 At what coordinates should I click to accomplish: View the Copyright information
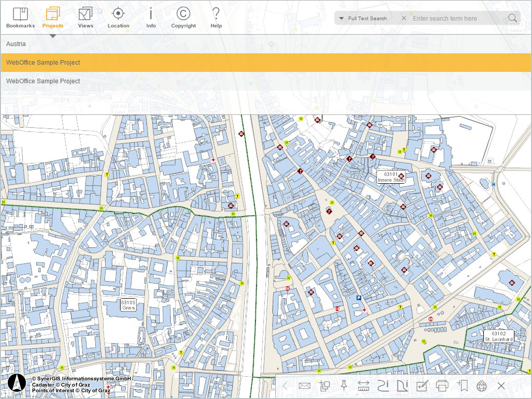[x=183, y=16]
